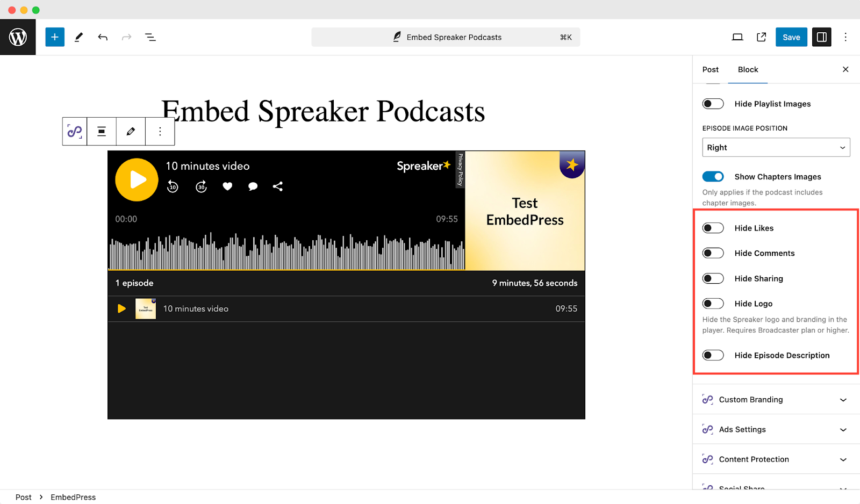The image size is (860, 504).
Task: Open the WordPress logo menu
Action: click(x=18, y=37)
